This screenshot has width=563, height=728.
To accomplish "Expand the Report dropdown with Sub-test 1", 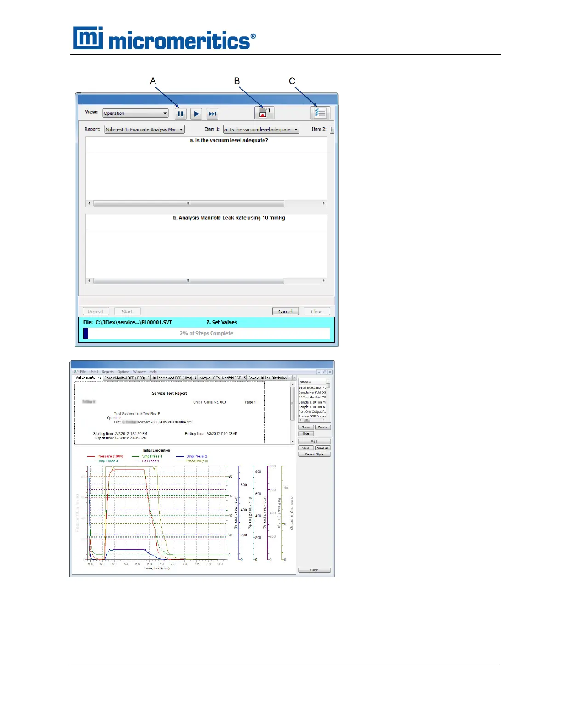I will pyautogui.click(x=144, y=130).
